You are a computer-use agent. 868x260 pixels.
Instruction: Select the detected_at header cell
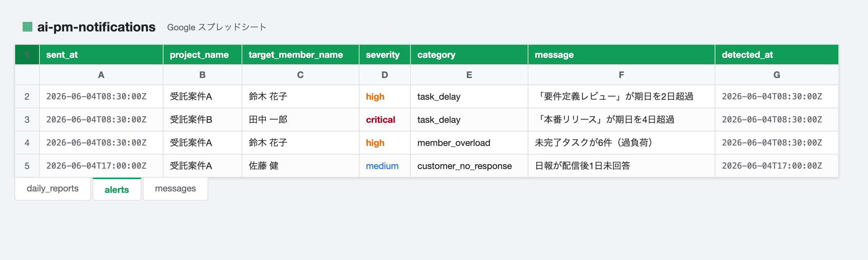(776, 55)
